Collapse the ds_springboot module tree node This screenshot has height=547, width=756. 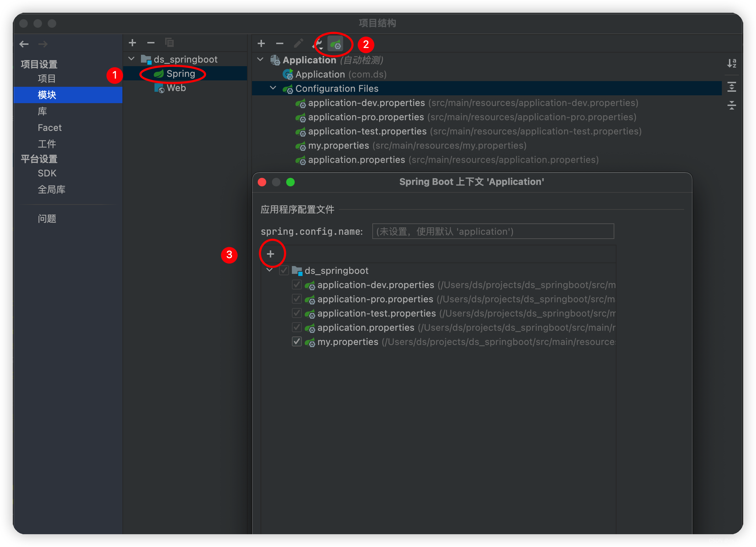coord(131,59)
